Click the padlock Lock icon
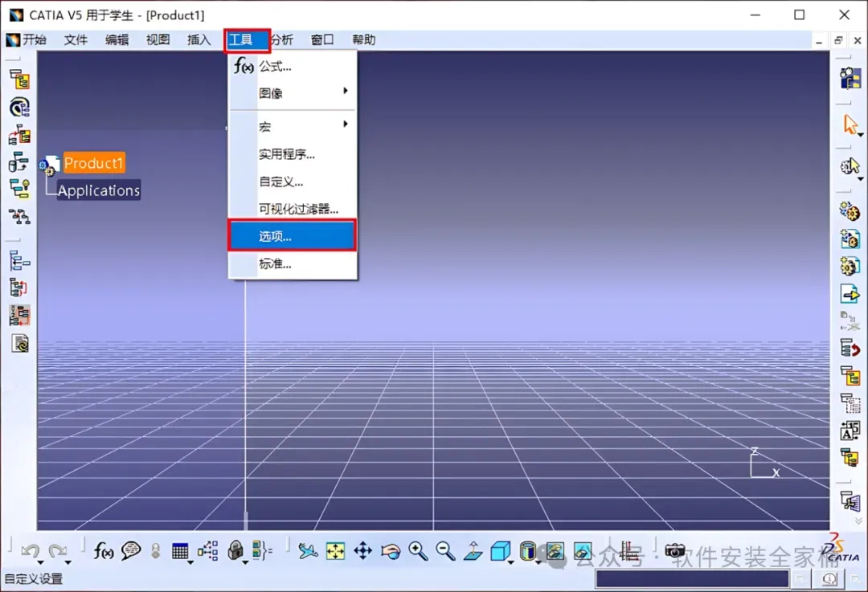The width and height of the screenshot is (868, 592). [x=235, y=550]
